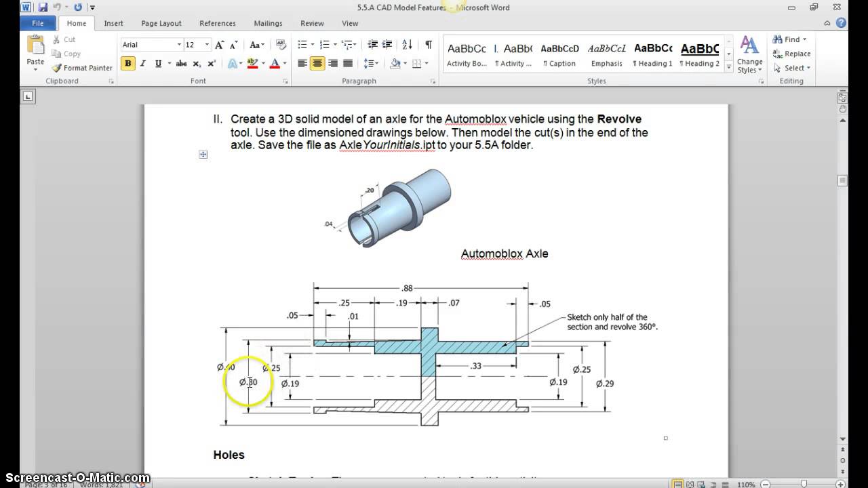This screenshot has width=868, height=488.
Task: Sort the selected text
Action: (407, 45)
